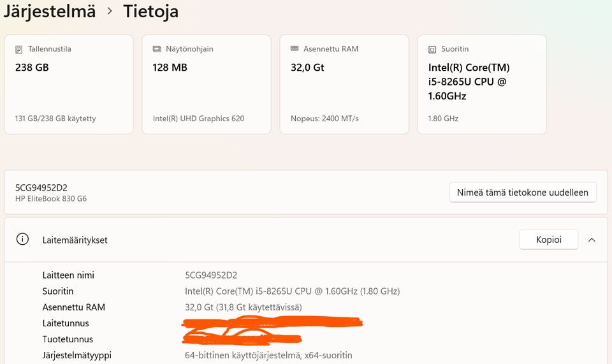Go back to Järjestelmä in breadcrumb

(x=48, y=11)
